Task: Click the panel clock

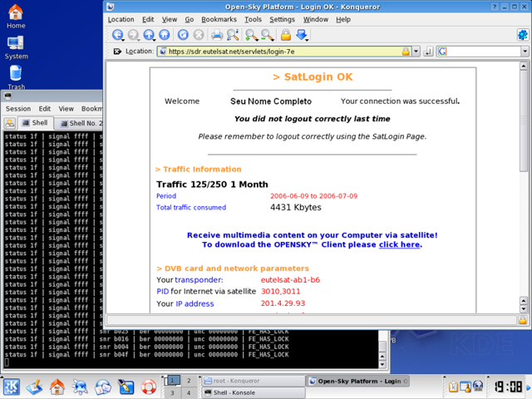Action: point(508,387)
